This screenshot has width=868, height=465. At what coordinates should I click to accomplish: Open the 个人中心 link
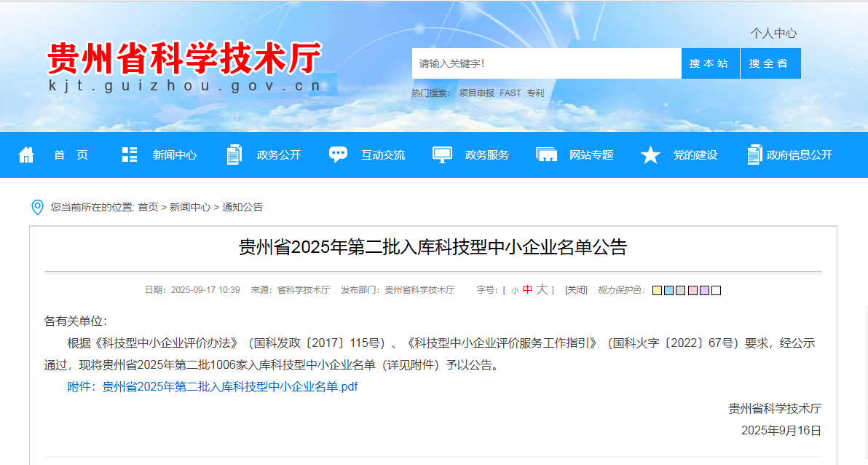(773, 34)
